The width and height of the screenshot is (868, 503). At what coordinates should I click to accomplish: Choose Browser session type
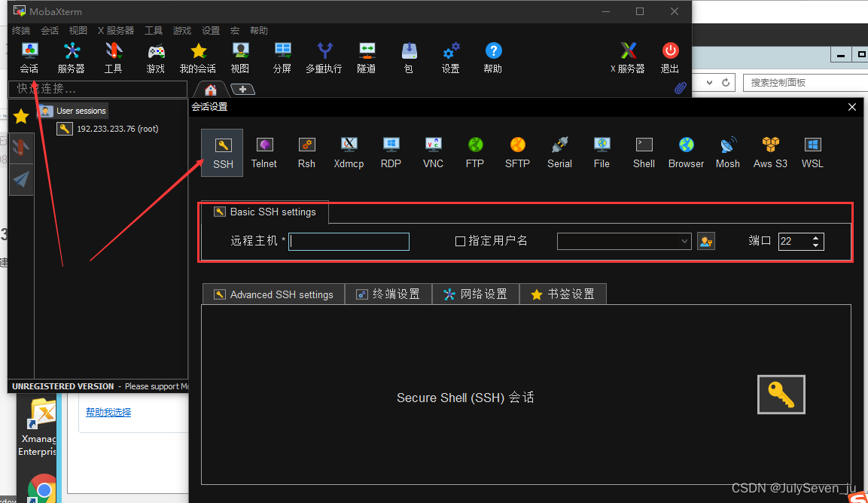[x=686, y=153]
